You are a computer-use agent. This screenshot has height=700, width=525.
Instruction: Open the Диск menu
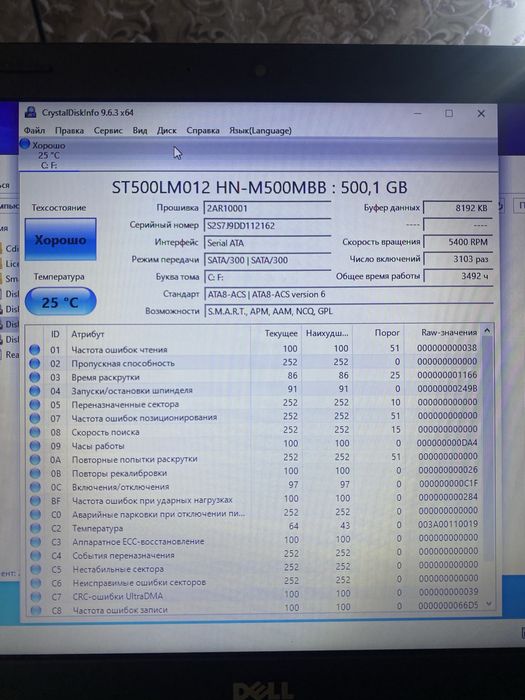click(x=167, y=130)
